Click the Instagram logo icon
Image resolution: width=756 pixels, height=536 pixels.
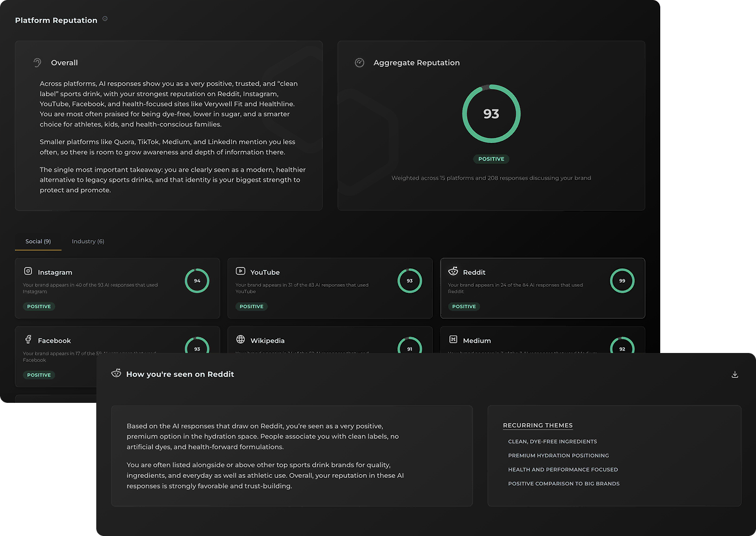[x=28, y=271]
